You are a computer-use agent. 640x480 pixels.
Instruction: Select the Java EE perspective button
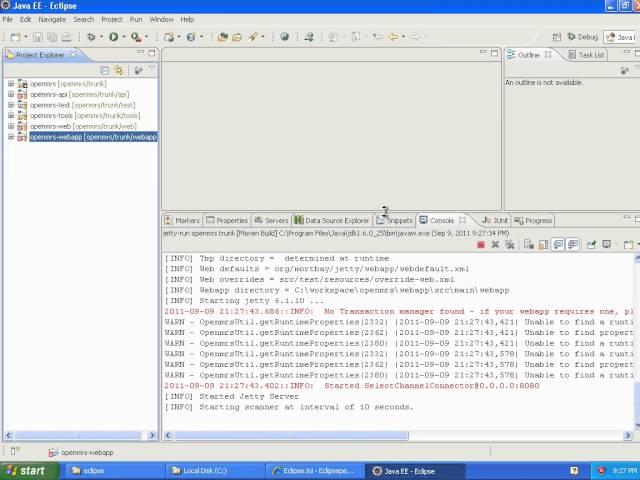[x=621, y=38]
